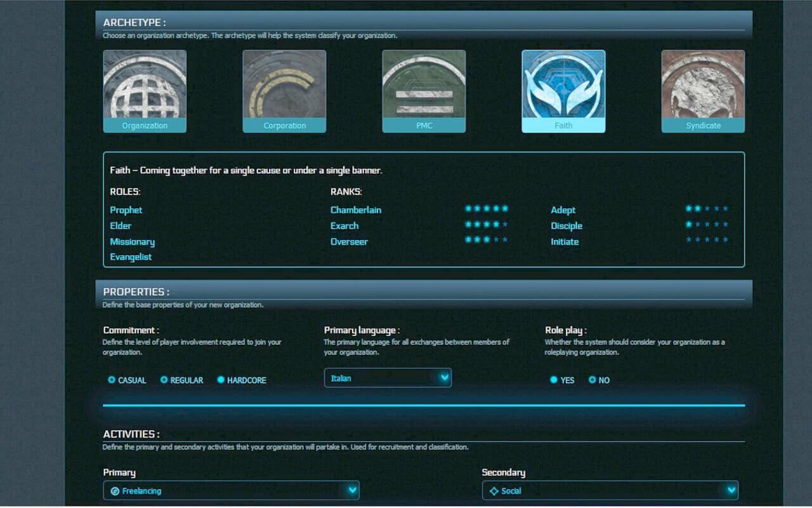This screenshot has width=812, height=508.
Task: Select the Organization archetype globe icon
Action: click(x=145, y=85)
